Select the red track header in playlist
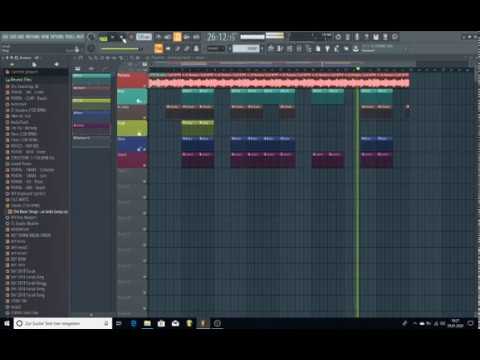 coord(132,80)
